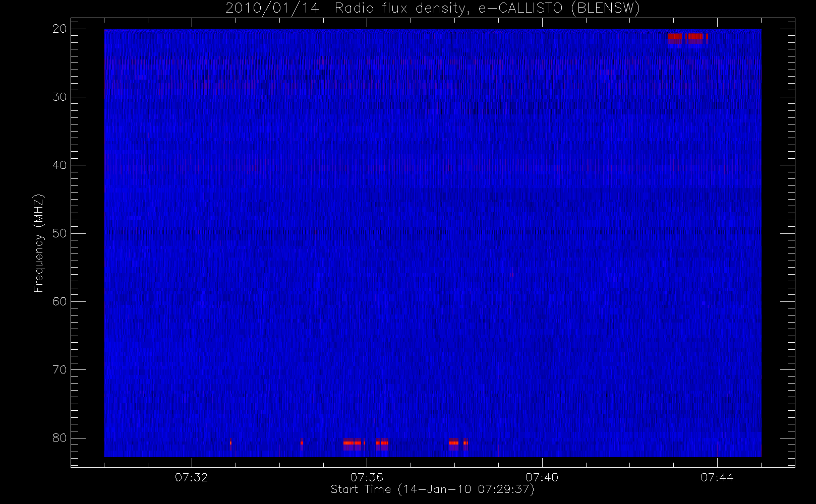Select the 07:36 time tick label
This screenshot has height=504, width=816.
click(367, 477)
